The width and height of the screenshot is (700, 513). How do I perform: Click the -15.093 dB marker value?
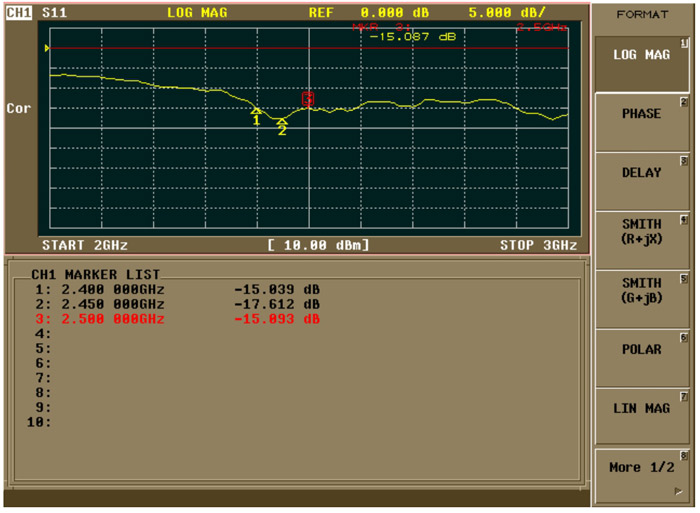(277, 319)
